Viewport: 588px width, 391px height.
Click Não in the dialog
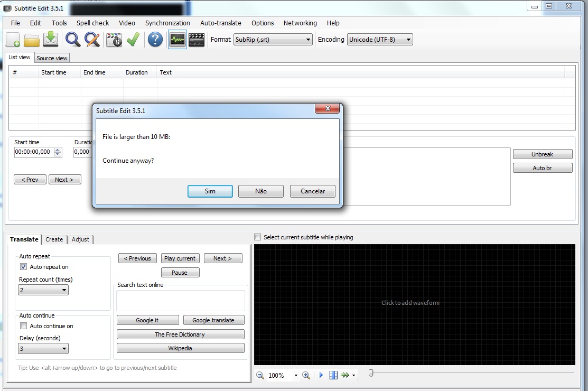(261, 191)
